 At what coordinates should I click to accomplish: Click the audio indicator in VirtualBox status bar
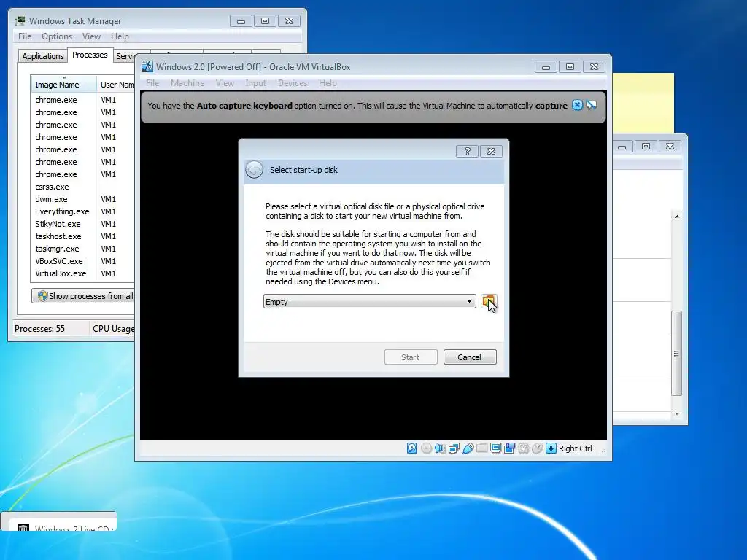[440, 448]
